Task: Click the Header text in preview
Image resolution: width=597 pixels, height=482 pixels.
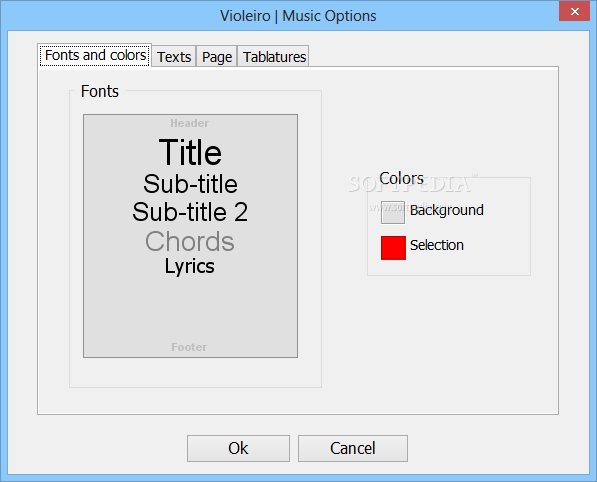Action: point(189,123)
